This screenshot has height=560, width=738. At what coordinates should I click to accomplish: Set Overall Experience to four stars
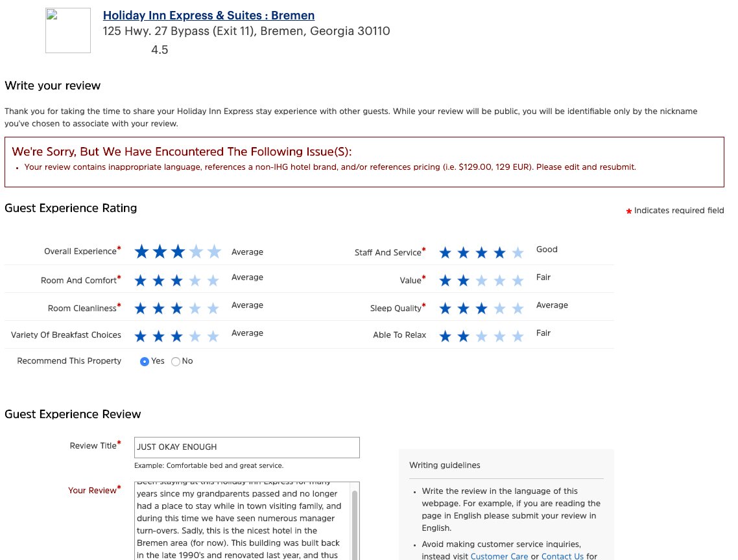196,251
